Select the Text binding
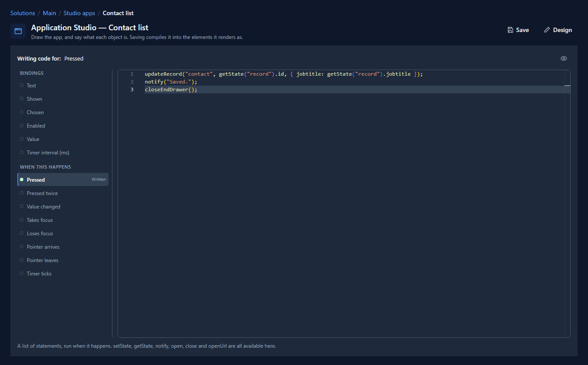 (63, 86)
